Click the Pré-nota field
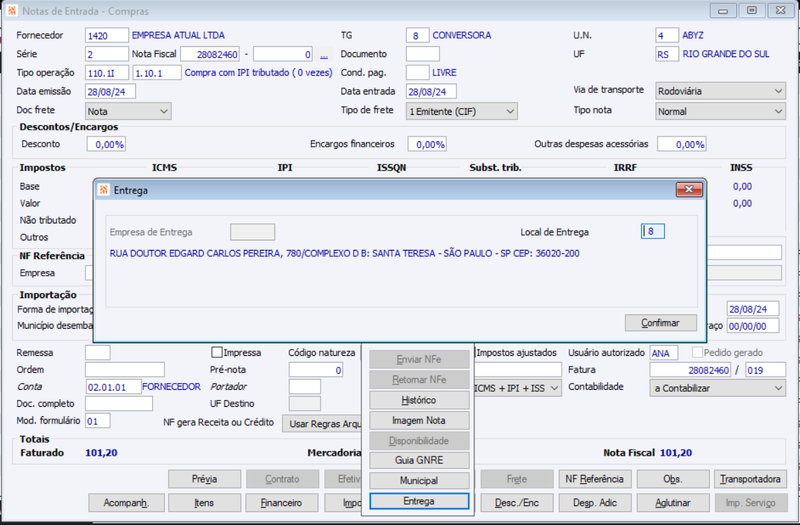Screen dimensions: 800x525 tap(316, 369)
